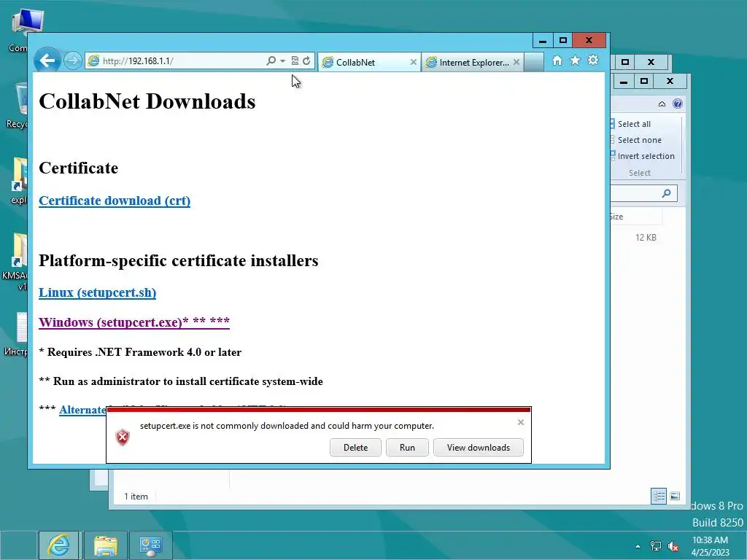
Task: Click View downloads button
Action: click(479, 448)
